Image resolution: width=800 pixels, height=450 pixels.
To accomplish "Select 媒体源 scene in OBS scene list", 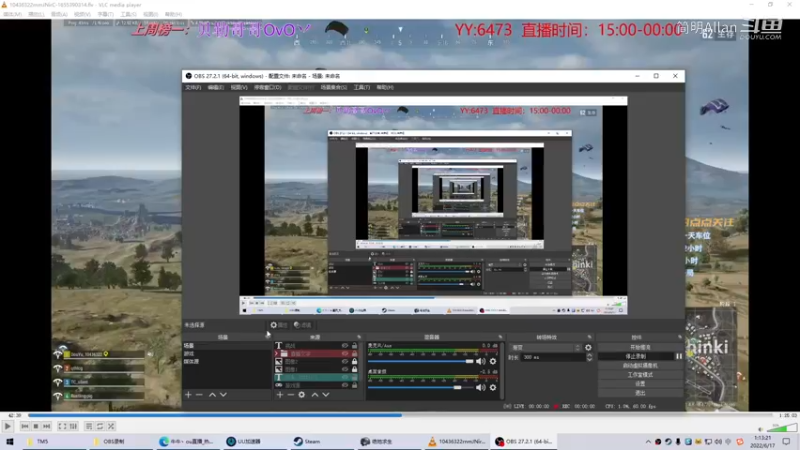I will 227,361.
